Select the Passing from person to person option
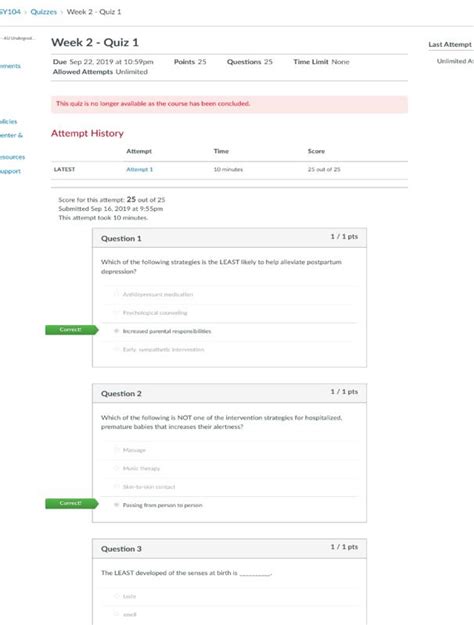Image resolution: width=474 pixels, height=625 pixels. click(116, 505)
